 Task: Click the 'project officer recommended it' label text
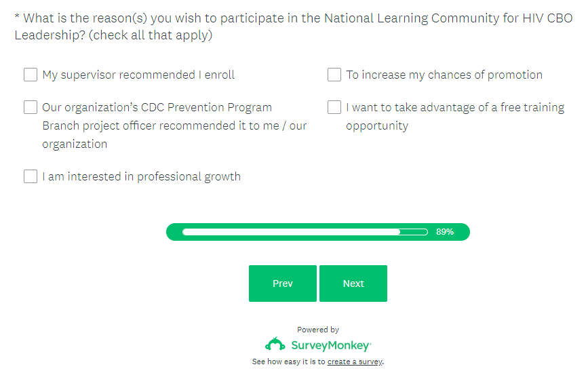click(x=174, y=125)
